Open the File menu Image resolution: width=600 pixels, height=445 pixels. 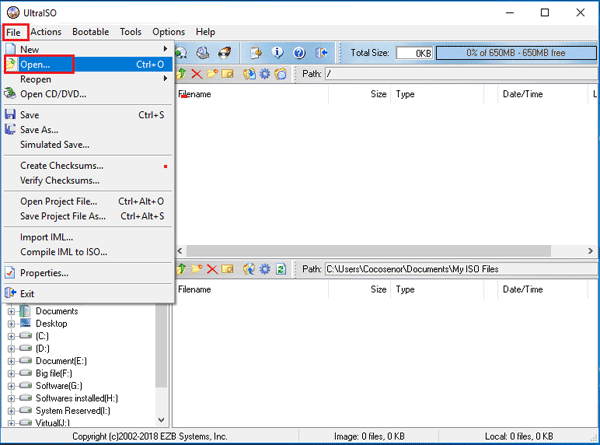14,32
